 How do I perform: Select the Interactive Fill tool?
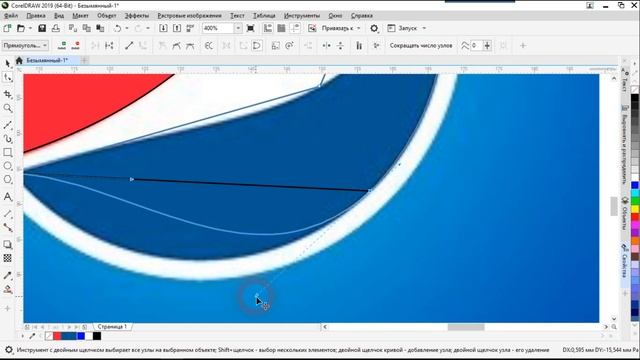click(x=7, y=289)
